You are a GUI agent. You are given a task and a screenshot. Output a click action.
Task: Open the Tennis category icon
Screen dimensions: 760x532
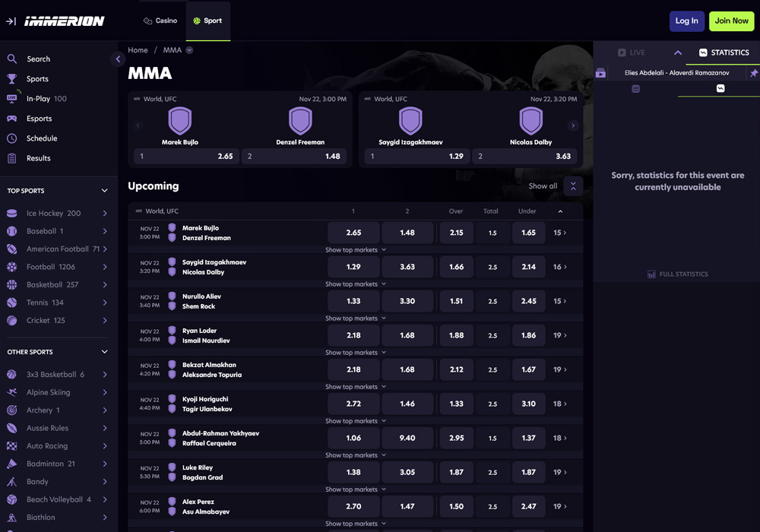(12, 302)
